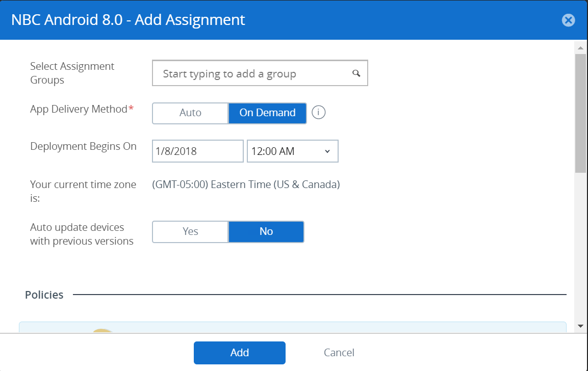
Task: Click the info icon beside On Demand
Action: click(x=319, y=113)
